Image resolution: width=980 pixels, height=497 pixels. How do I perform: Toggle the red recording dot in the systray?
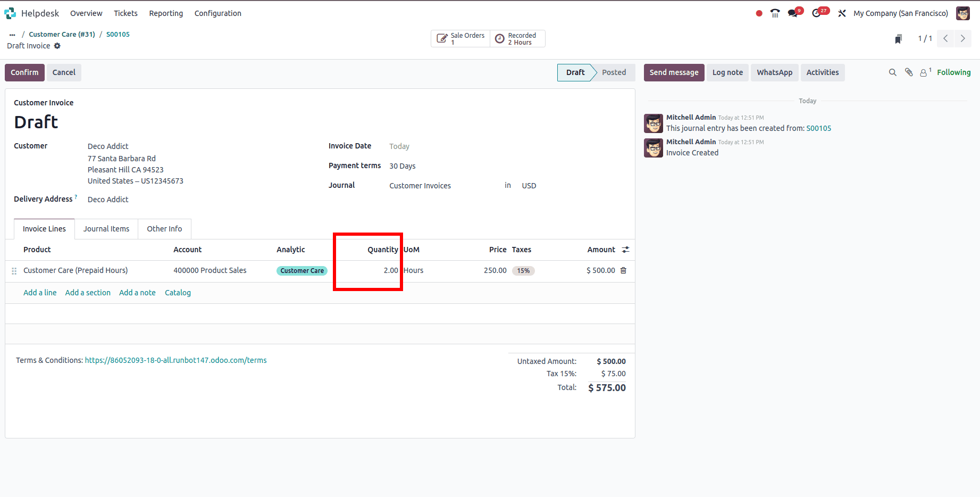[x=759, y=13]
